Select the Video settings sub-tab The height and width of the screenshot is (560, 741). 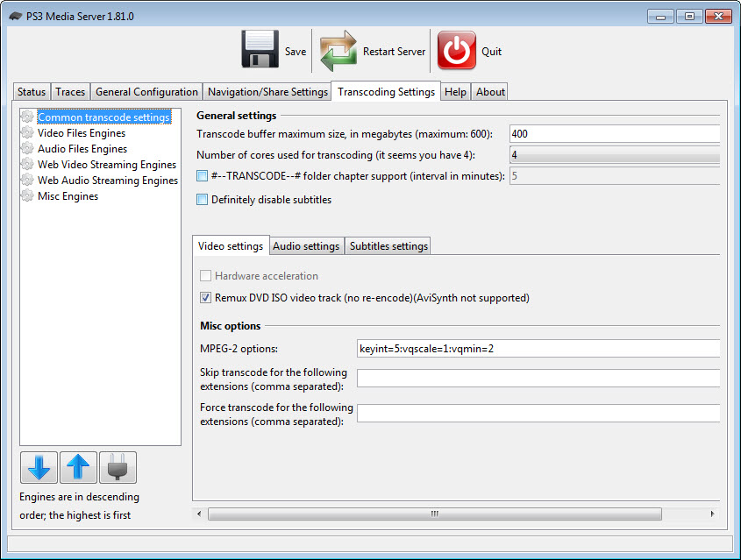point(231,246)
